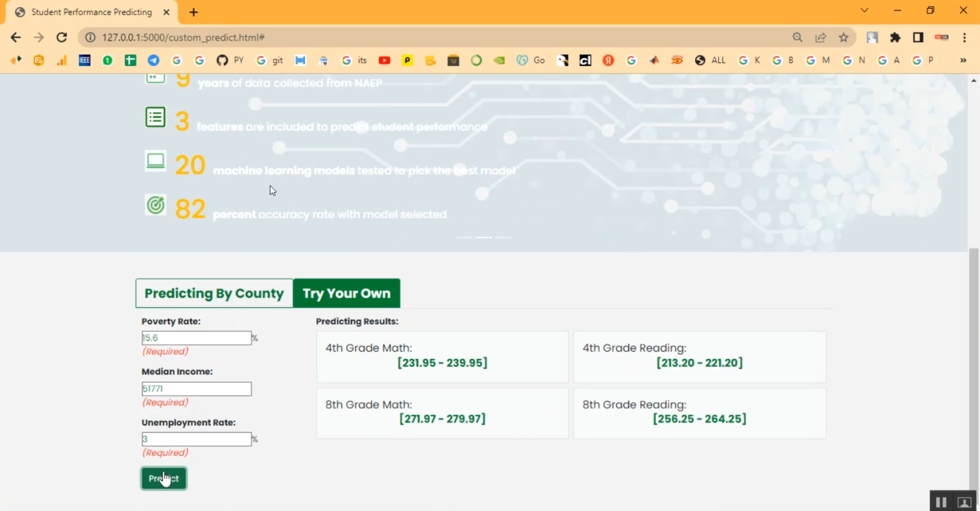Open the Telegram bookmark icon
This screenshot has width=980, height=511.
point(153,60)
